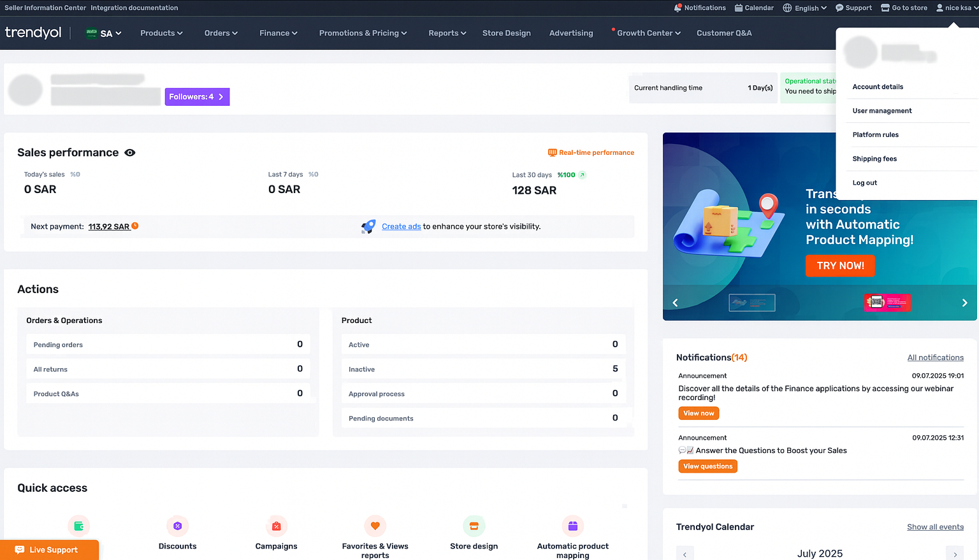Click View now announcement button
Viewport: 979px width, 560px height.
click(x=699, y=413)
